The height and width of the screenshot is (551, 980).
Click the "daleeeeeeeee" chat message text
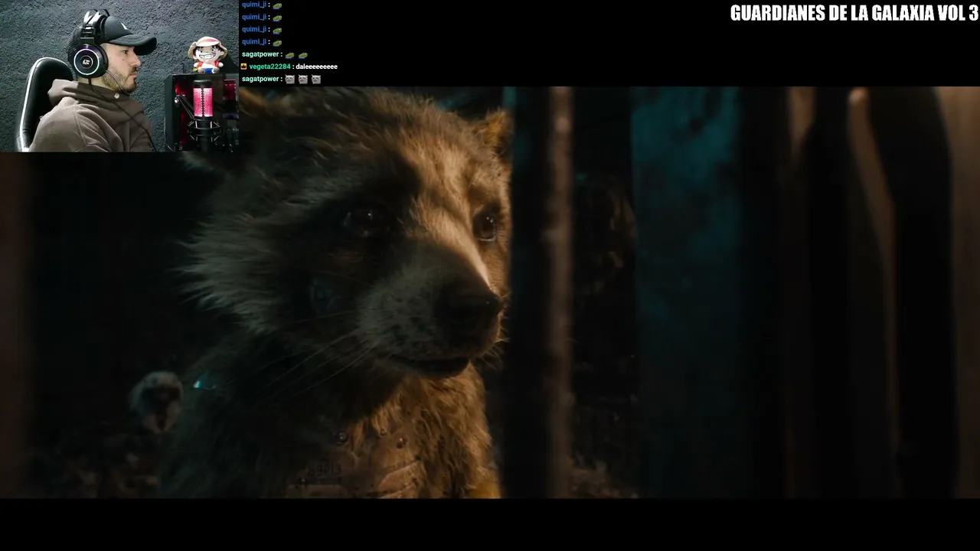coord(316,67)
